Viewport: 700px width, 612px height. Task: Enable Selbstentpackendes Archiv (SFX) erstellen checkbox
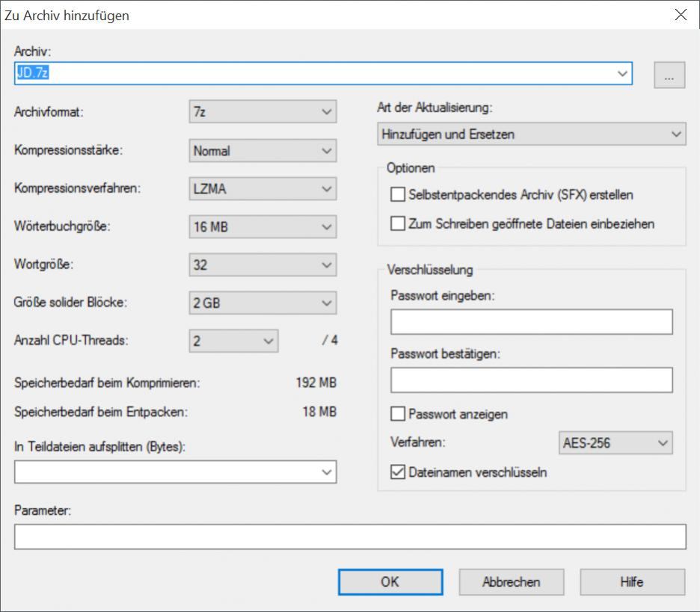[397, 195]
